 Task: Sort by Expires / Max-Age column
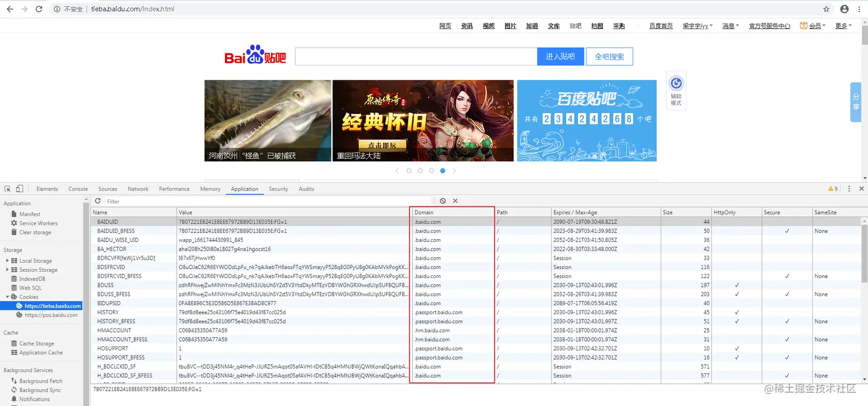click(606, 212)
